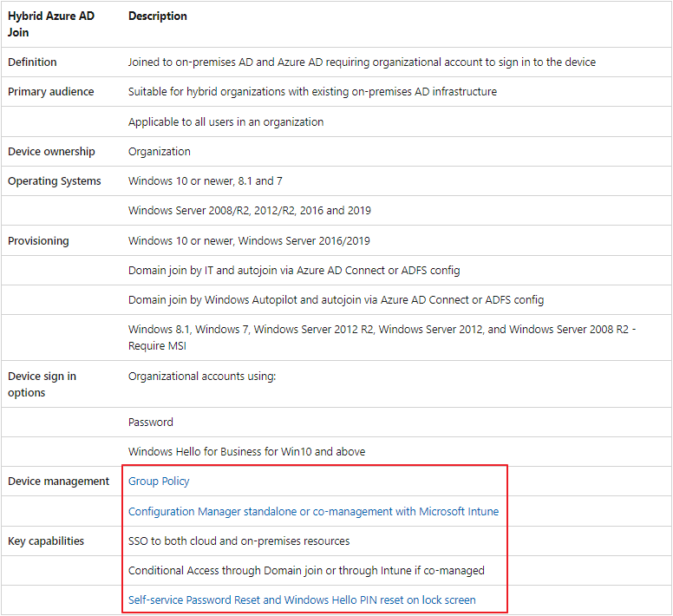Click the 'Password' sign-in option cell
The width and height of the screenshot is (673, 616).
click(151, 422)
